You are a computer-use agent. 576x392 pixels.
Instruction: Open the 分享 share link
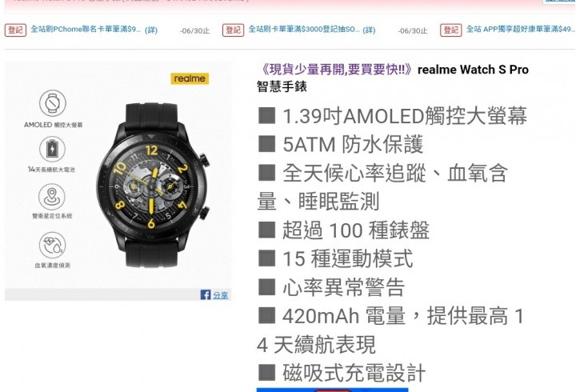221,295
